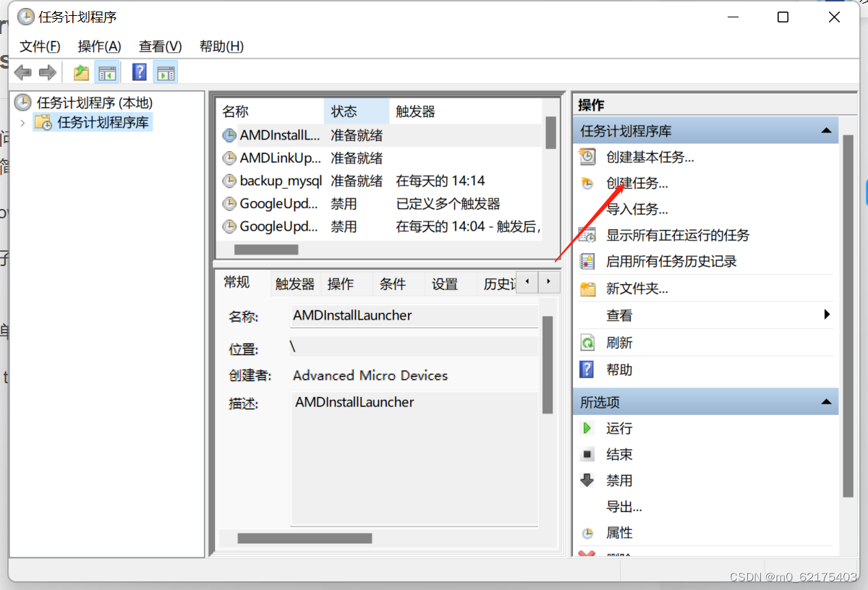The width and height of the screenshot is (868, 590).
Task: Click the blue Help toolbar icon
Action: 140,72
